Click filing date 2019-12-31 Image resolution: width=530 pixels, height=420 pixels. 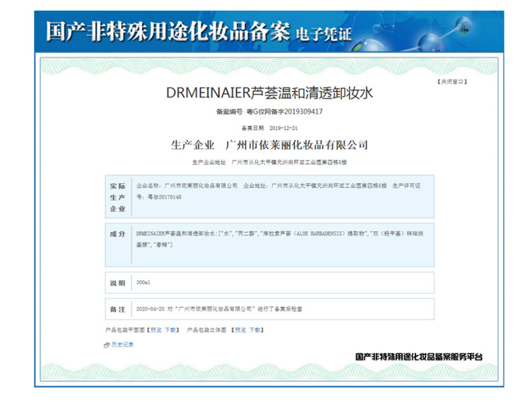(283, 128)
